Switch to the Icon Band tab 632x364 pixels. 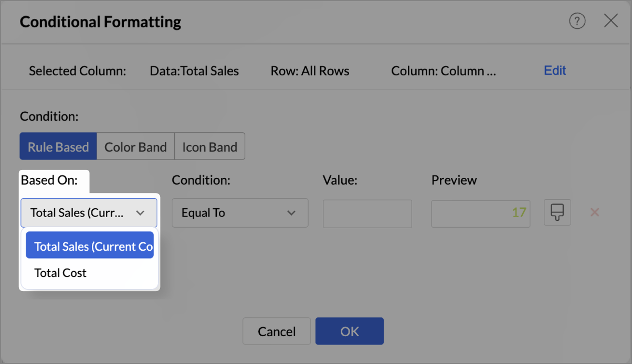209,147
